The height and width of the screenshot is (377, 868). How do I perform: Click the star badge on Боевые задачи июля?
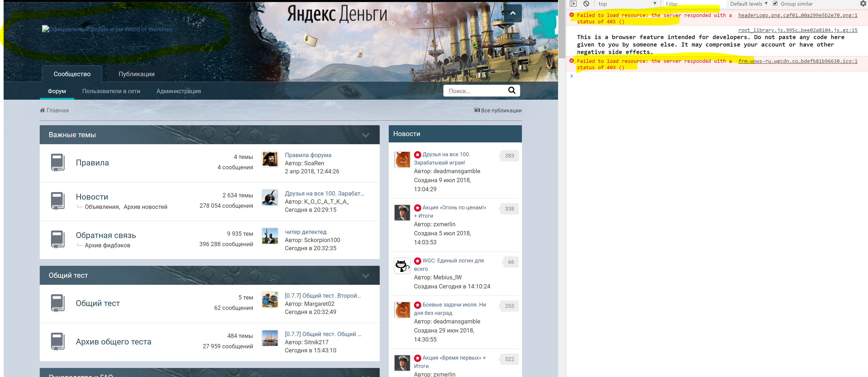[x=417, y=305]
